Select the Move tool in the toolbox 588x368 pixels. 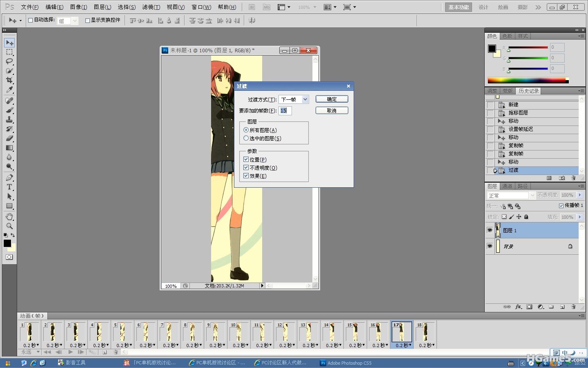(x=9, y=43)
